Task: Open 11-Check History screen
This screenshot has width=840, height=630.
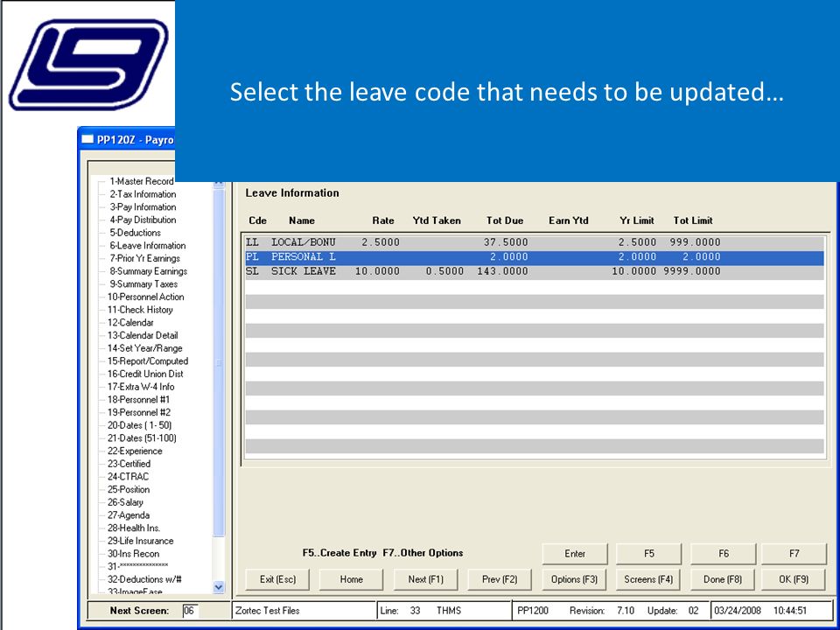Action: pyautogui.click(x=140, y=310)
